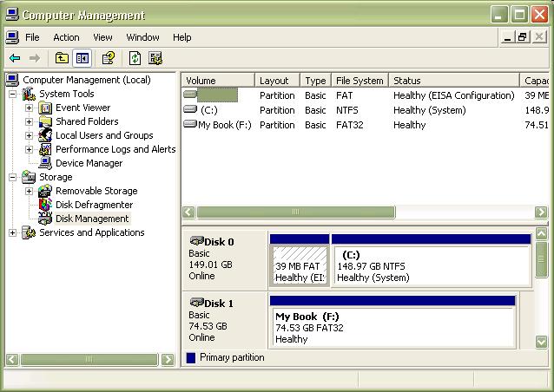Viewport: 554px width, 392px height.
Task: Open Device Manager in the tree
Action: 89,163
